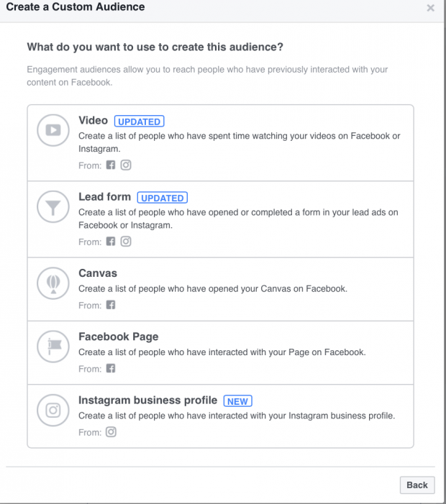Click the Lead form funnel icon
This screenshot has height=504, width=446.
(x=53, y=208)
